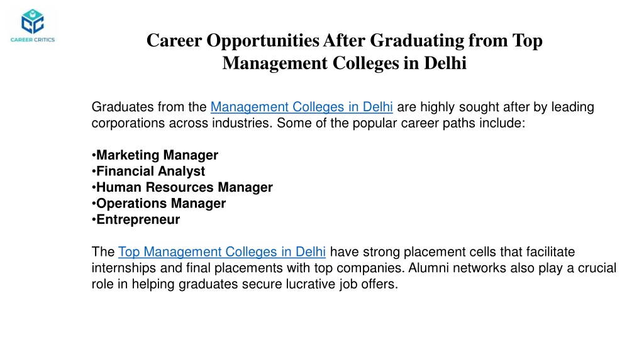Open the Management Colleges in Delhi link
Image resolution: width=644 pixels, height=362 pixels.
pyautogui.click(x=301, y=107)
